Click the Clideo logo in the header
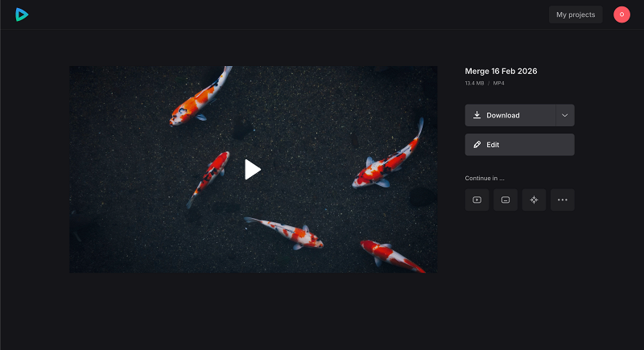This screenshot has width=644, height=350. coord(22,14)
